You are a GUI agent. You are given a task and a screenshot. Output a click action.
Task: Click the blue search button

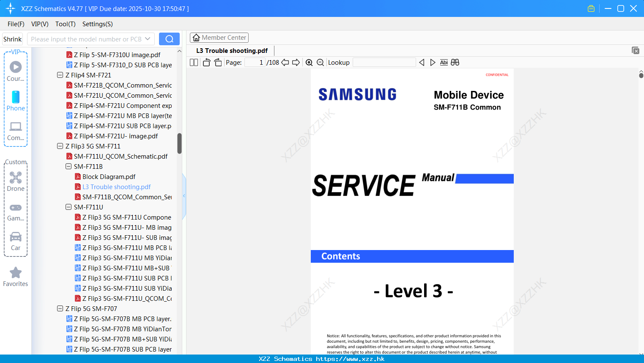169,39
